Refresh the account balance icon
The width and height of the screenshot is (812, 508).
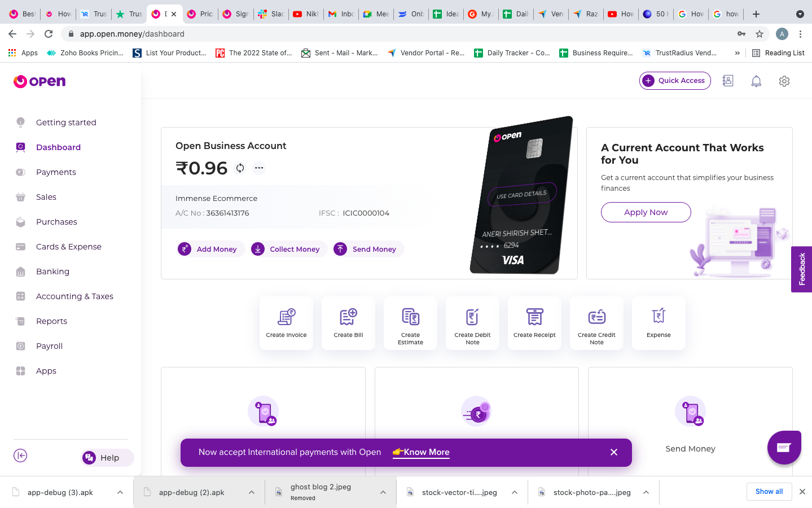coord(240,168)
